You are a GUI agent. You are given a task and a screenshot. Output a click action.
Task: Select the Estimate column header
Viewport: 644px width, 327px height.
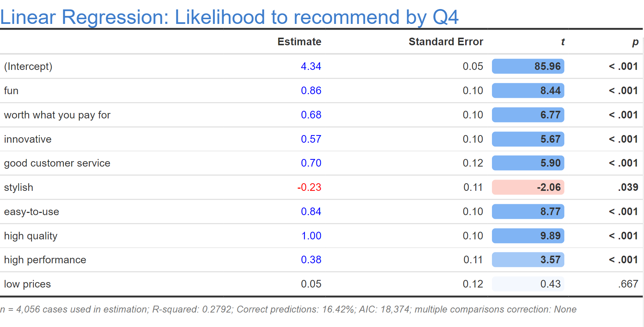point(299,42)
